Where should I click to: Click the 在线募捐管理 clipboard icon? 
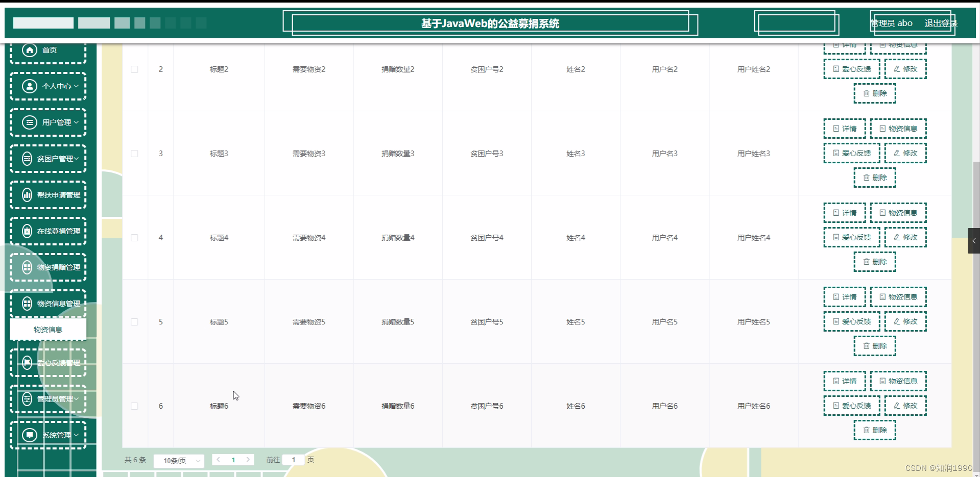[27, 231]
